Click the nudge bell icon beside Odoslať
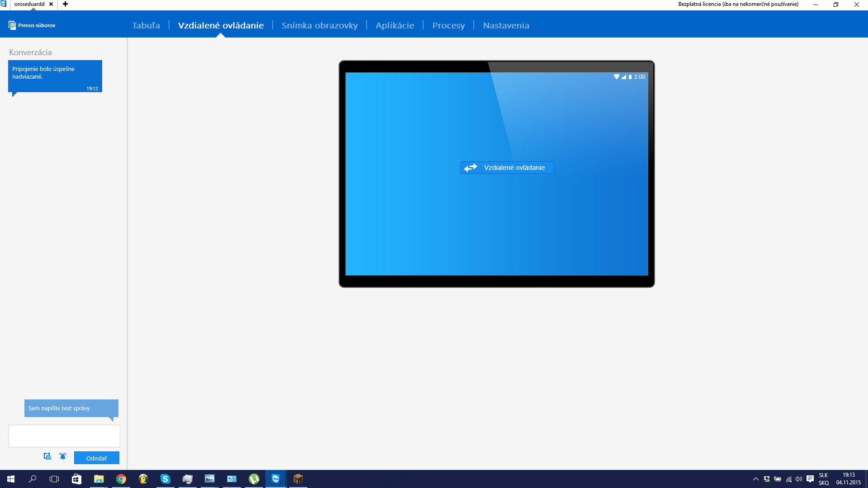Viewport: 868px width, 488px height. point(63,456)
